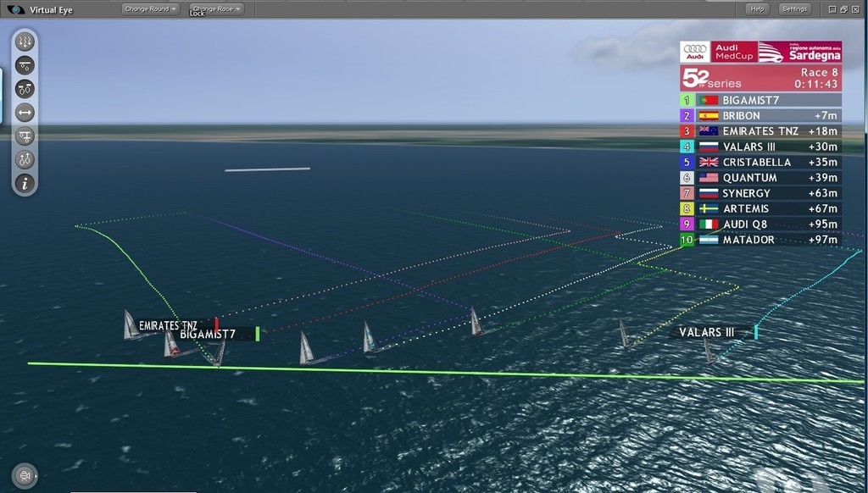
Task: Click the two-boats-with-bars toolbar icon
Action: pyautogui.click(x=25, y=89)
